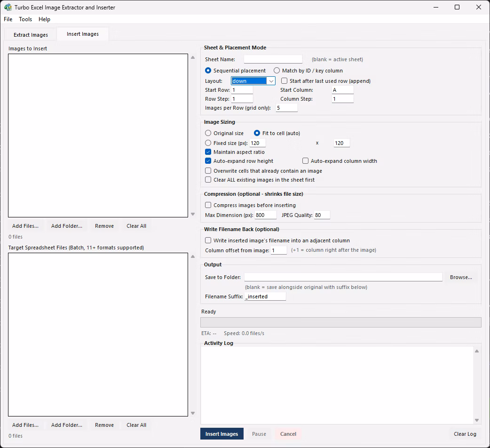Click the Filename Suffix field
490x448 pixels.
265,296
